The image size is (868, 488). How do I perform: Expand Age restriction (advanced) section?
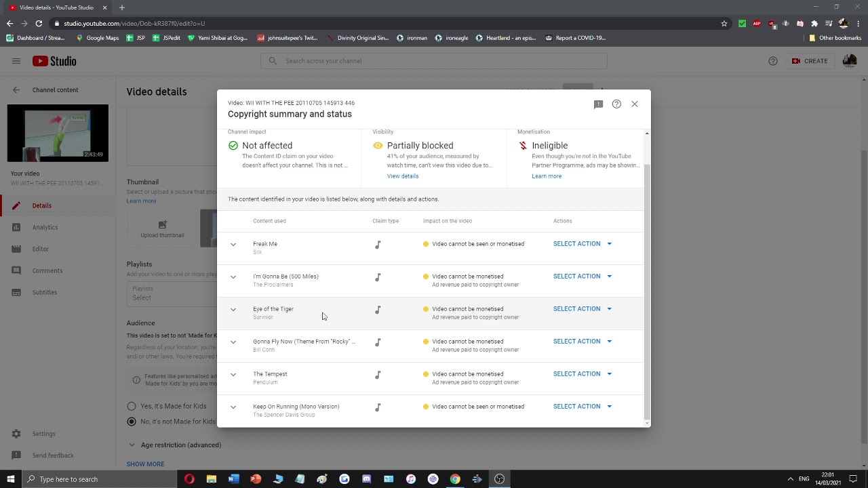(174, 445)
